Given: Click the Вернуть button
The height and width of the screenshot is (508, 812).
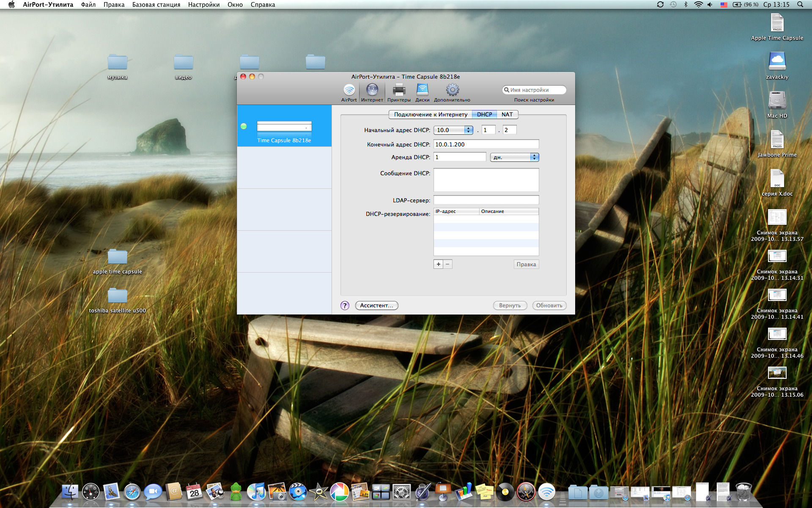Looking at the screenshot, I should click(x=510, y=305).
